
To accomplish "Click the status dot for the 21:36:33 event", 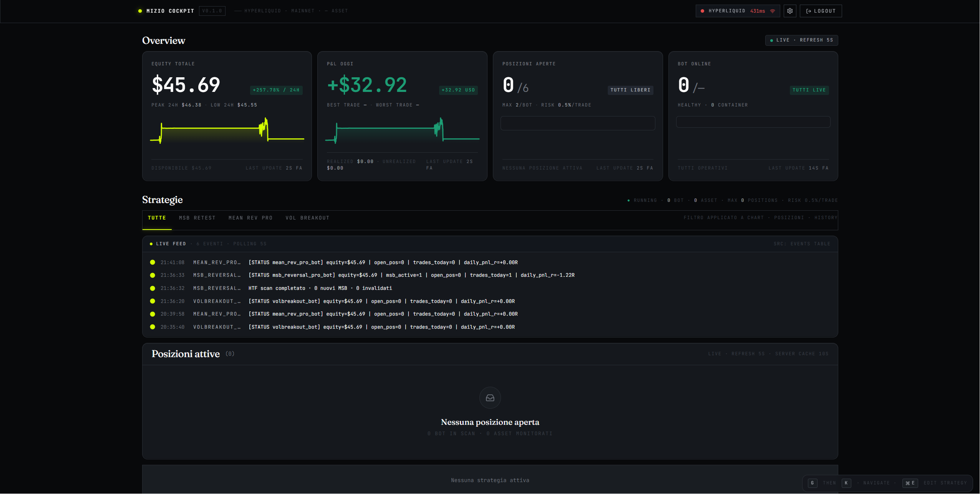I will 153,275.
